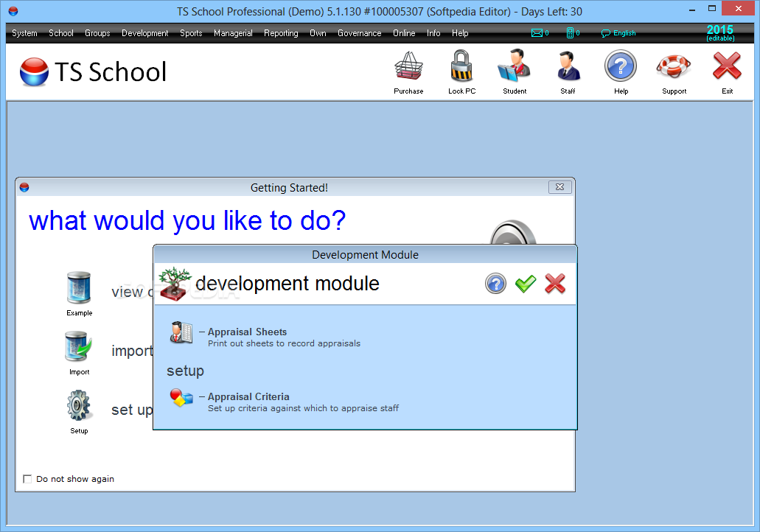Change language via English speech bubble
Screen dimensions: 760x532
618,33
